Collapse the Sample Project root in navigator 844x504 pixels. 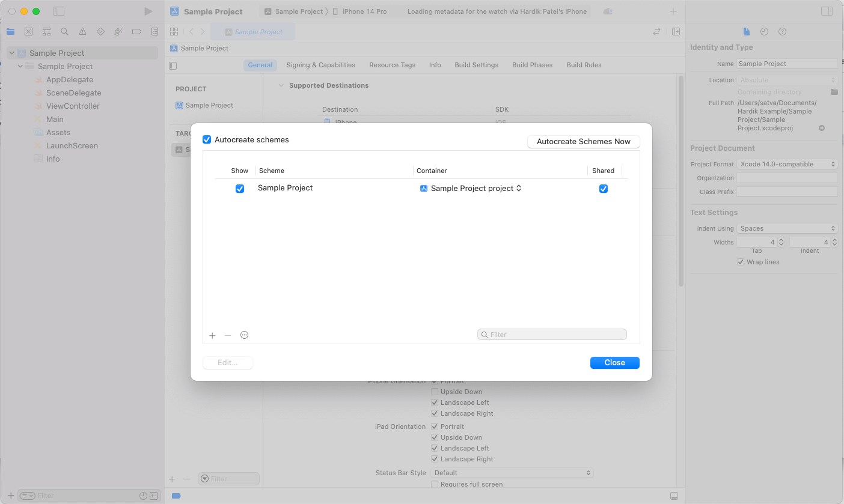click(11, 53)
